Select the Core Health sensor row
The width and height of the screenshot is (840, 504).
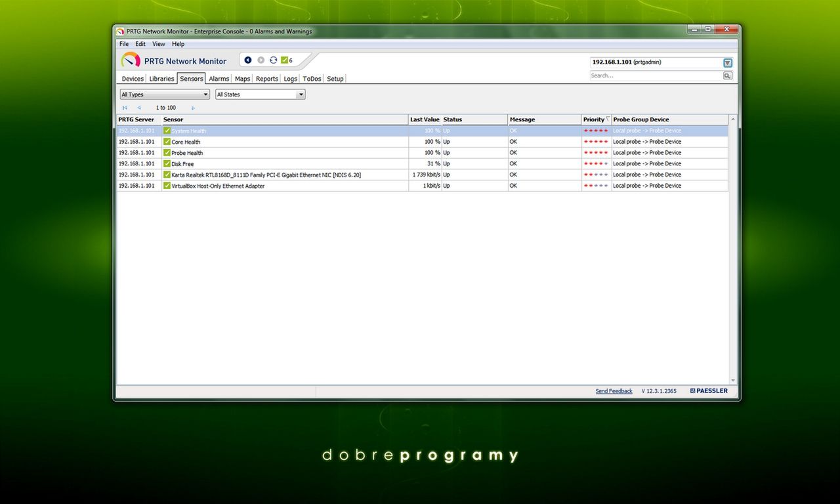422,142
